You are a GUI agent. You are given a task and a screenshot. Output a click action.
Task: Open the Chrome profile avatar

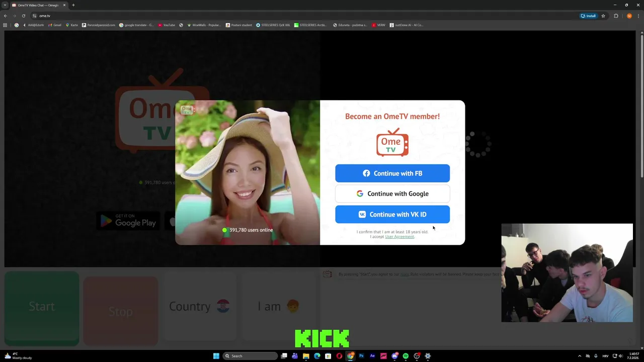[x=629, y=16]
